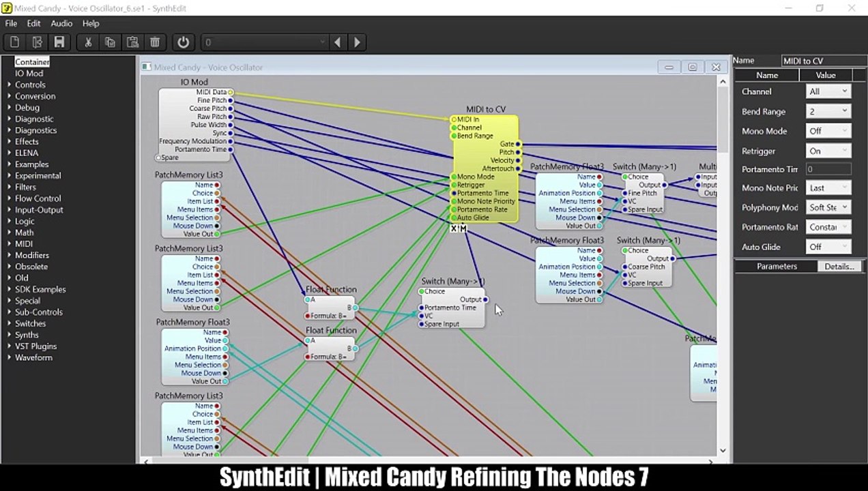Select the yellow MIDI to CV module title
The height and width of the screenshot is (491, 868).
[486, 109]
